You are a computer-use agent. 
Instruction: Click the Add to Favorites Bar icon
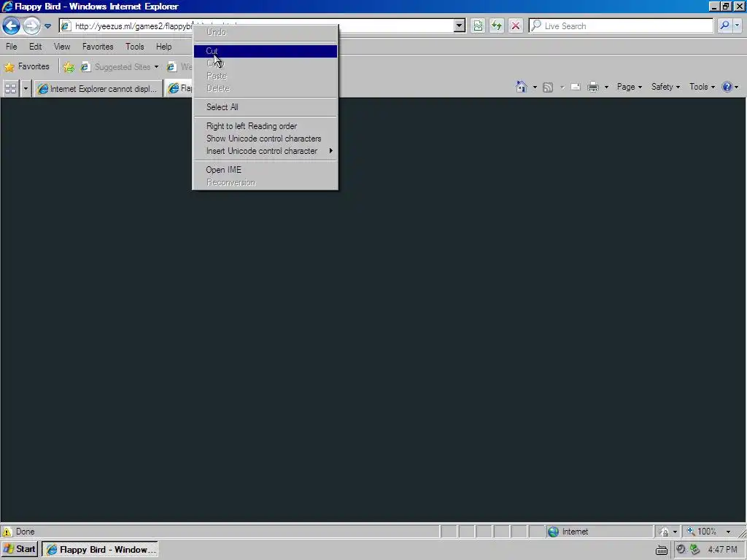(x=69, y=67)
